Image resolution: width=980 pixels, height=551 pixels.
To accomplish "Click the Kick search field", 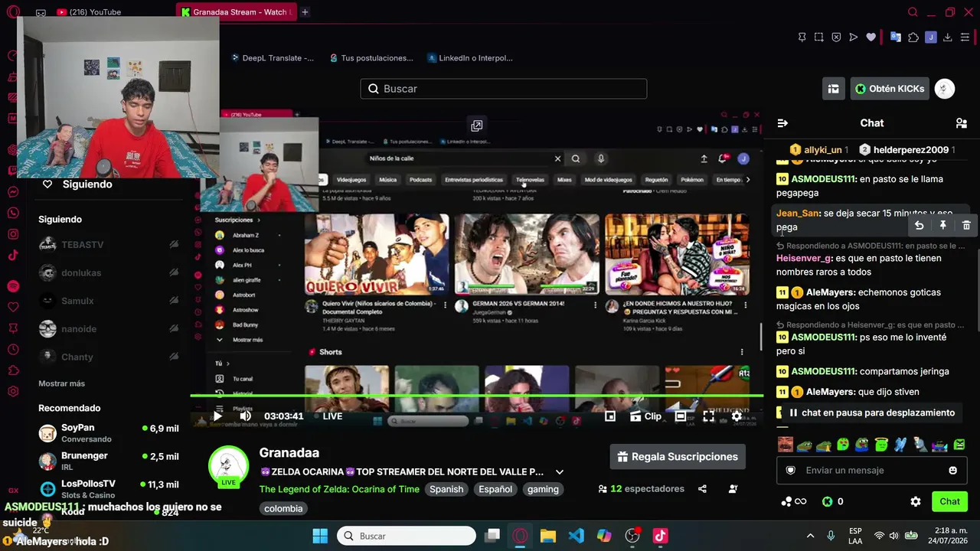I will tap(504, 89).
